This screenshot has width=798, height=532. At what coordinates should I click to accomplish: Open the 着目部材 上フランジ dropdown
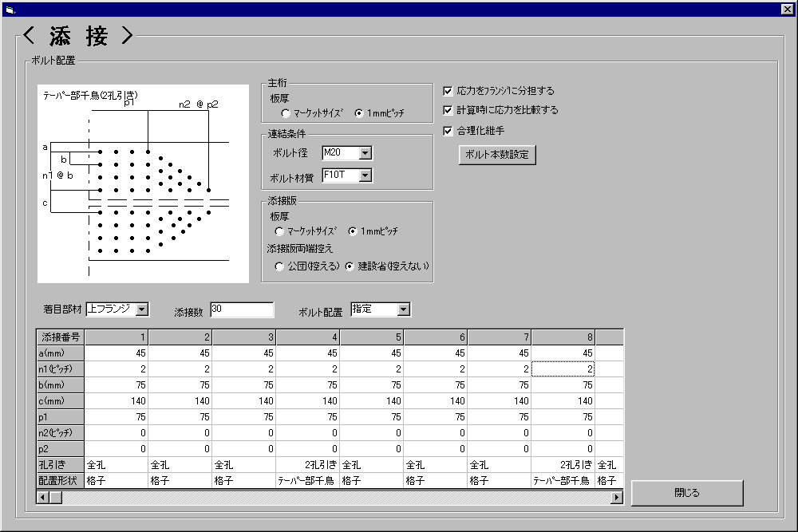pyautogui.click(x=141, y=309)
